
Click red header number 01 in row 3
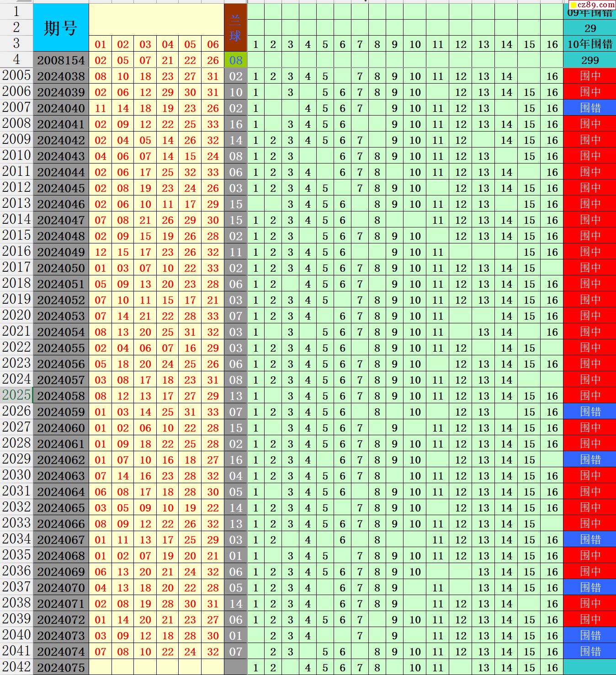[x=101, y=44]
